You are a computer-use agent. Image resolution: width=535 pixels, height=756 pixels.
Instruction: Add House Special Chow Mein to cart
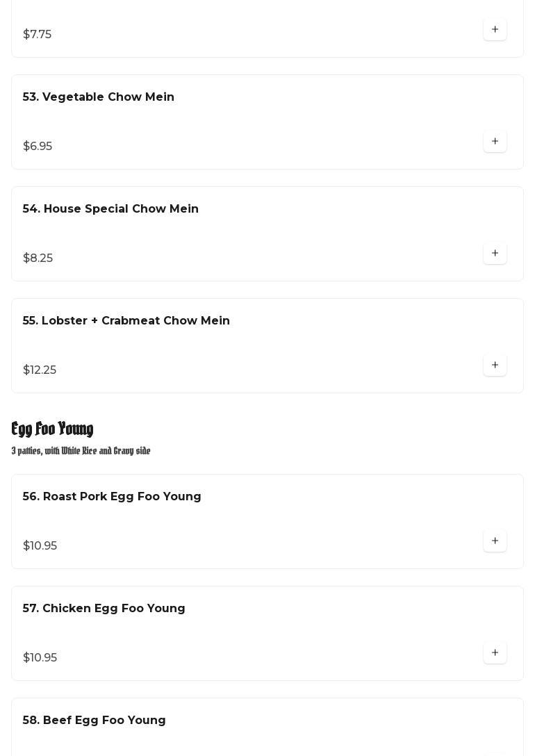pyautogui.click(x=495, y=254)
